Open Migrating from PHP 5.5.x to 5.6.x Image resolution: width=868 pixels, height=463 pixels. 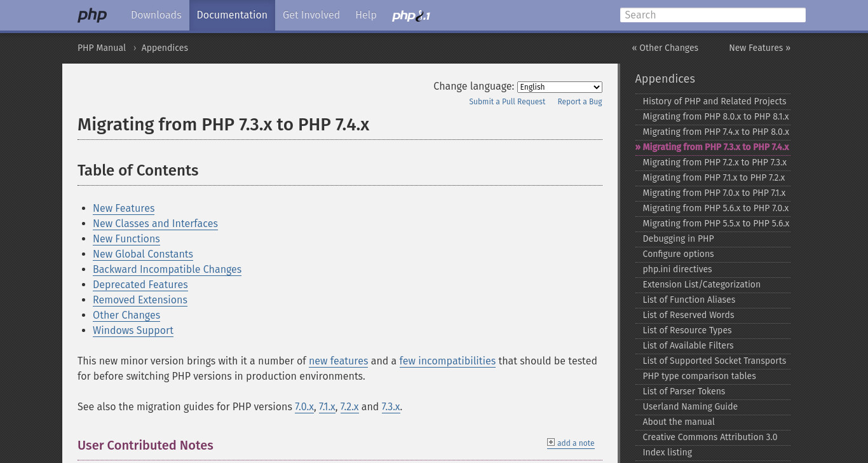click(x=715, y=224)
